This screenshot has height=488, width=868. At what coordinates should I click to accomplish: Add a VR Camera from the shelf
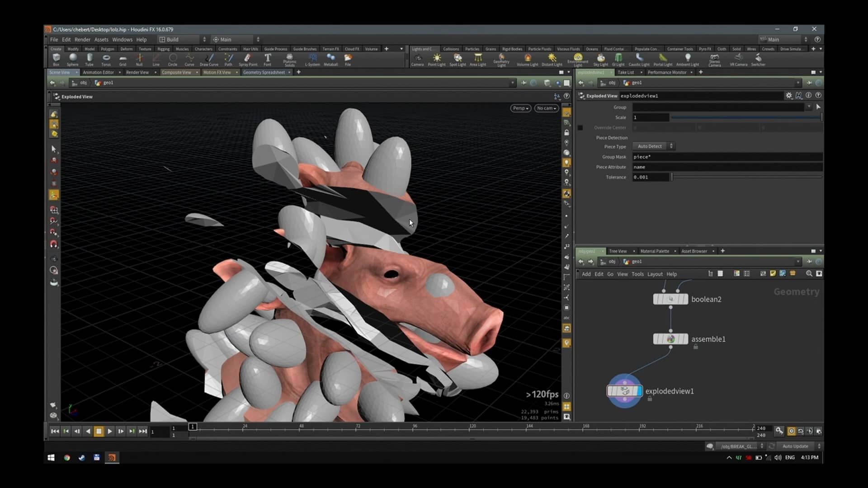click(739, 59)
